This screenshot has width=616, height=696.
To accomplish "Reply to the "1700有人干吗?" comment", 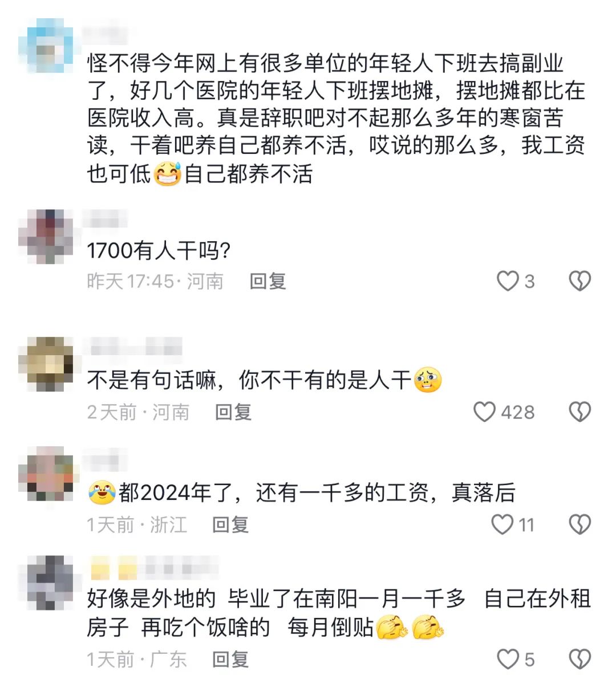I will pos(268,281).
